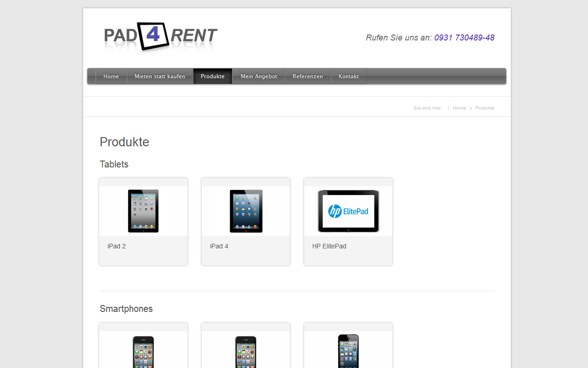Screen dimensions: 588x368
Task: Click the Tablets section heading
Action: [114, 164]
